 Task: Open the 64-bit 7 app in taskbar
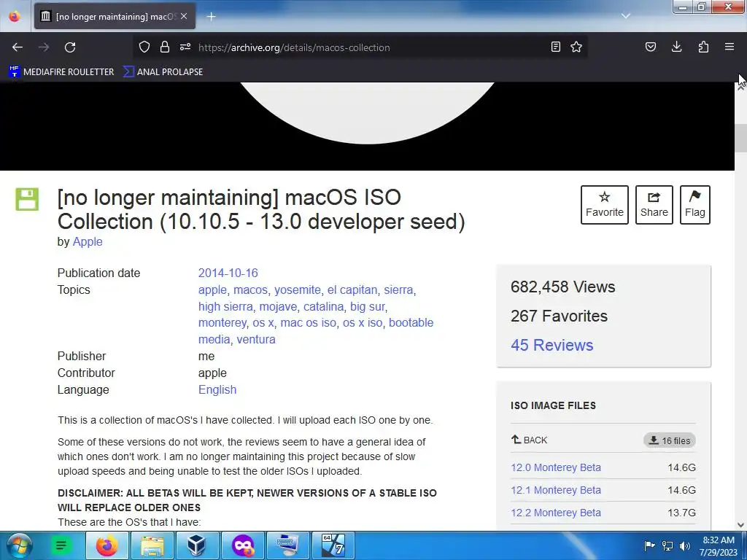pos(333,545)
